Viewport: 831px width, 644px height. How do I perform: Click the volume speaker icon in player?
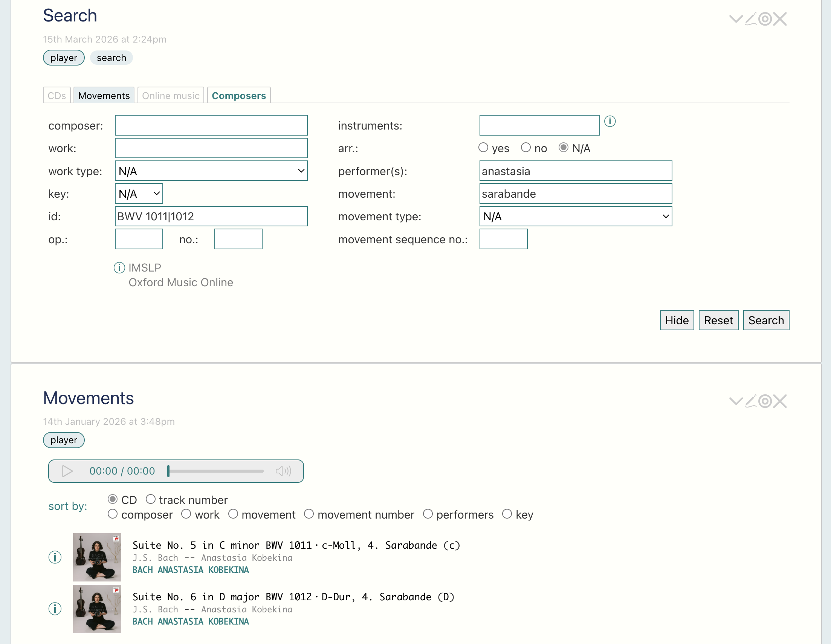click(283, 471)
